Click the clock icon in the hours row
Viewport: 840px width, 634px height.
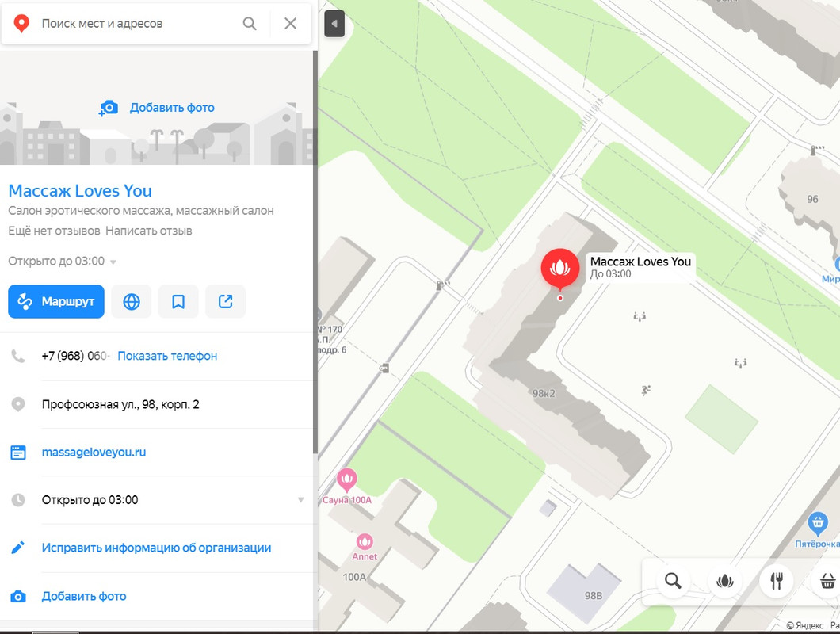[18, 500]
